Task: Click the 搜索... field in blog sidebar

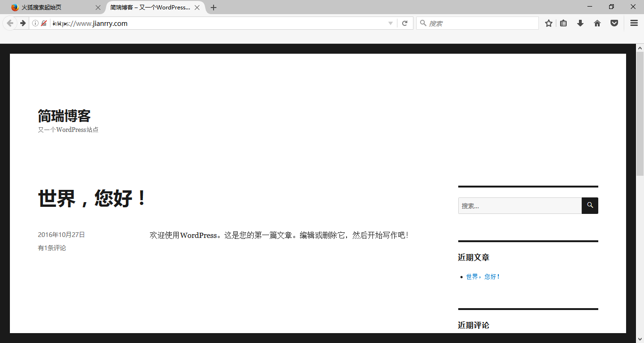Action: pyautogui.click(x=520, y=205)
